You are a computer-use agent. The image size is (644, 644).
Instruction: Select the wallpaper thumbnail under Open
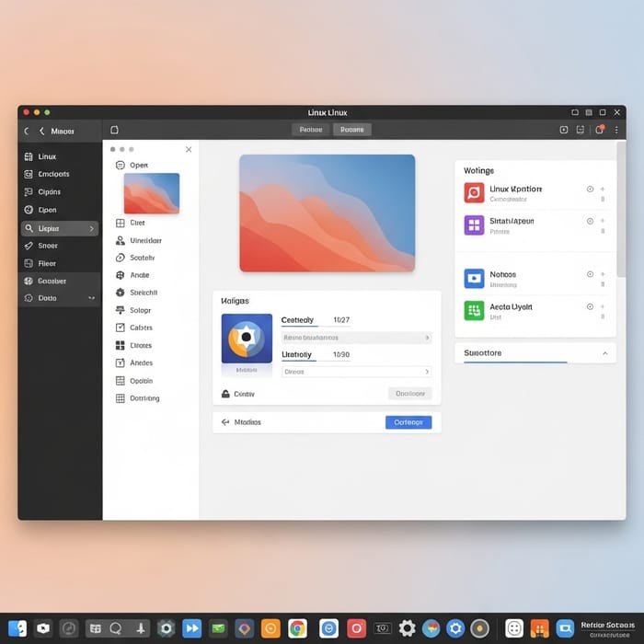(x=152, y=193)
